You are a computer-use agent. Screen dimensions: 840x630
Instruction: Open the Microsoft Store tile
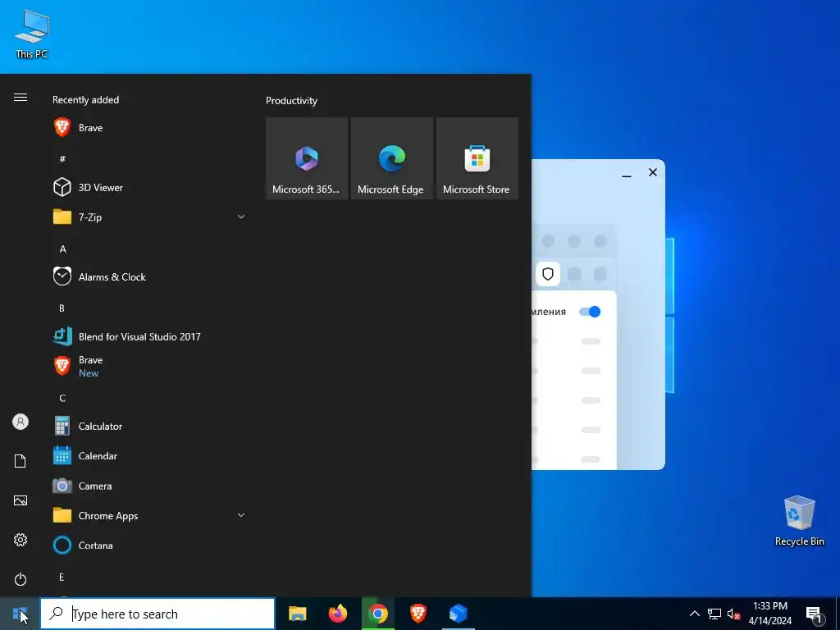(477, 158)
